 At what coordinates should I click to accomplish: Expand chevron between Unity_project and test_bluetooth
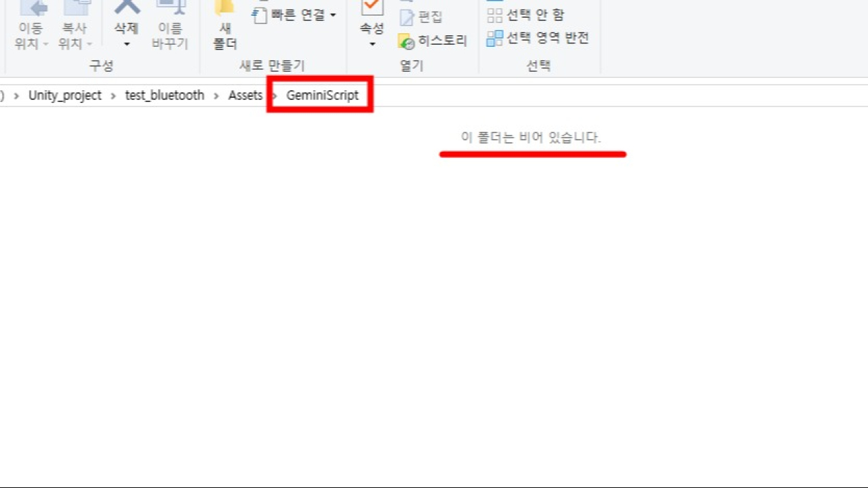pos(113,96)
